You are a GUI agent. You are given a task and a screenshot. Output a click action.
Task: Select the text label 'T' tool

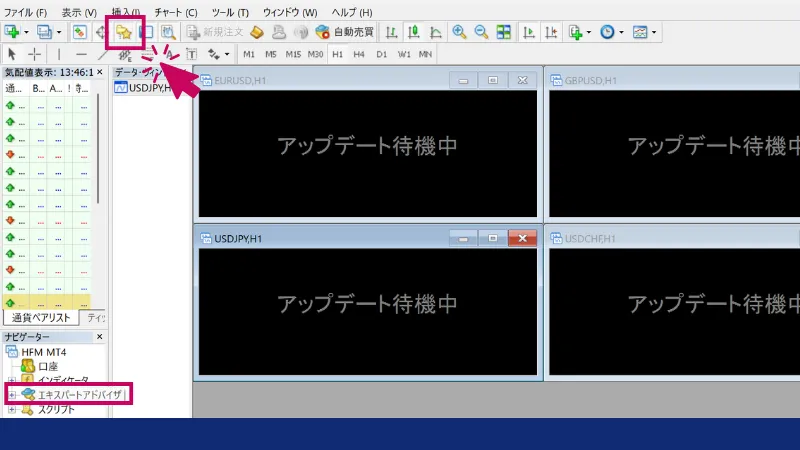192,54
